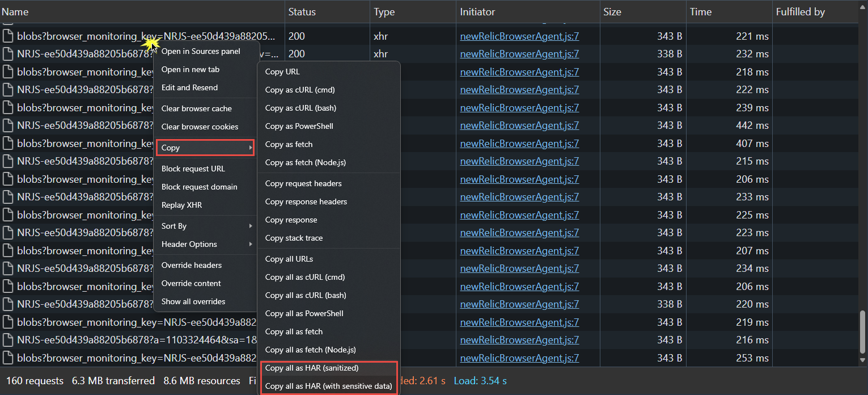The width and height of the screenshot is (868, 395).
Task: Open newRelicBrowserAgent.js:7 initiator for 407 ms request
Action: pyautogui.click(x=519, y=144)
